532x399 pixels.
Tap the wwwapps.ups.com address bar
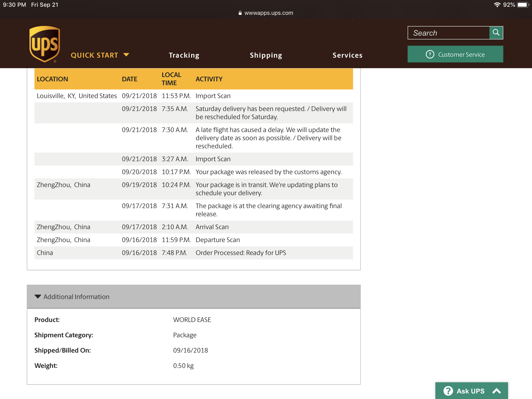(268, 13)
